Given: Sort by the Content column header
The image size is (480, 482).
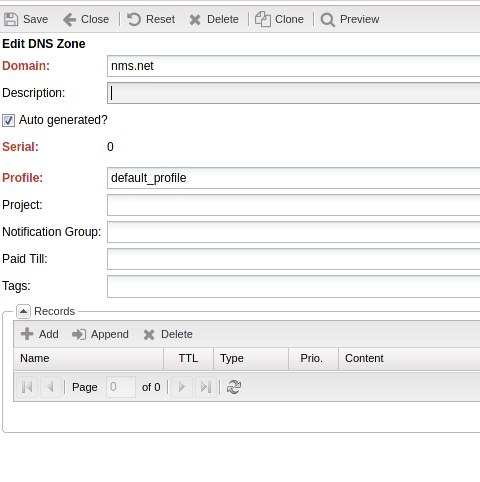Looking at the screenshot, I should point(409,359).
